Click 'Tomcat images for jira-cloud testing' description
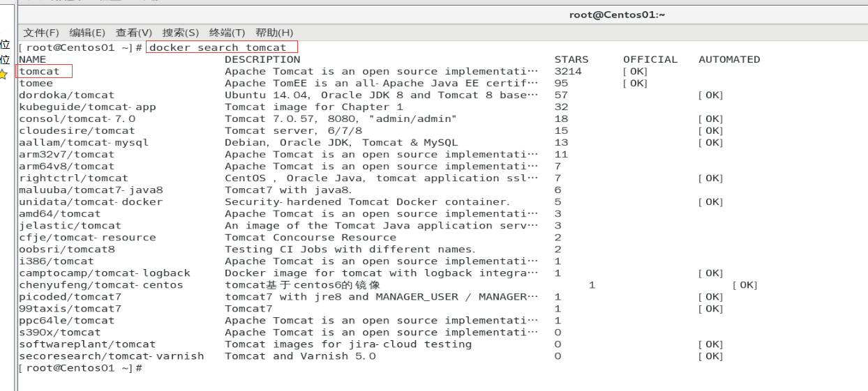The image size is (868, 391). pos(348,344)
